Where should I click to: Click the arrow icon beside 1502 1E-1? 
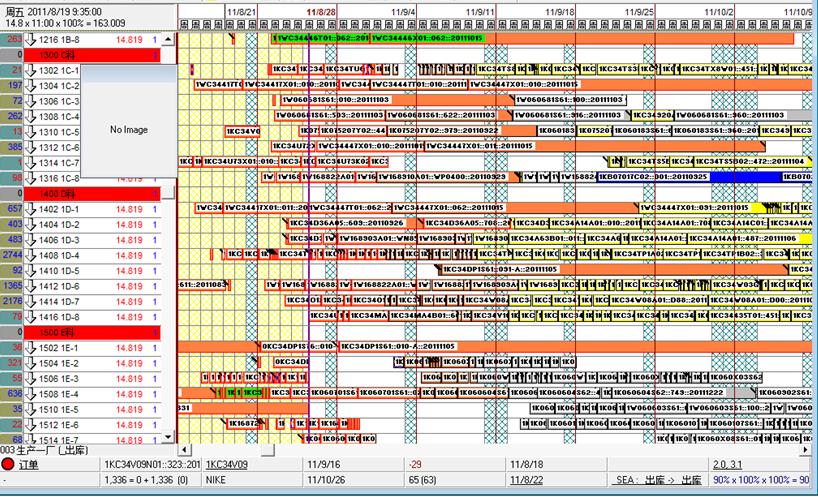[32, 348]
